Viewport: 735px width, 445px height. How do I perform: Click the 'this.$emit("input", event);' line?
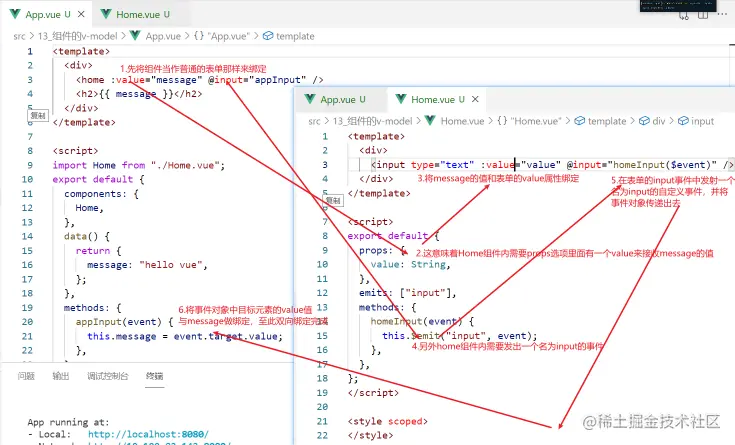(x=460, y=336)
